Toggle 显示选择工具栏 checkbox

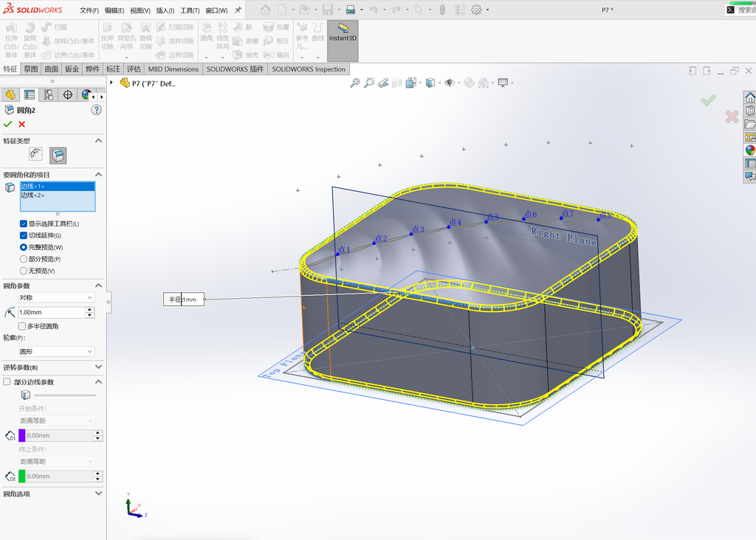click(x=23, y=224)
